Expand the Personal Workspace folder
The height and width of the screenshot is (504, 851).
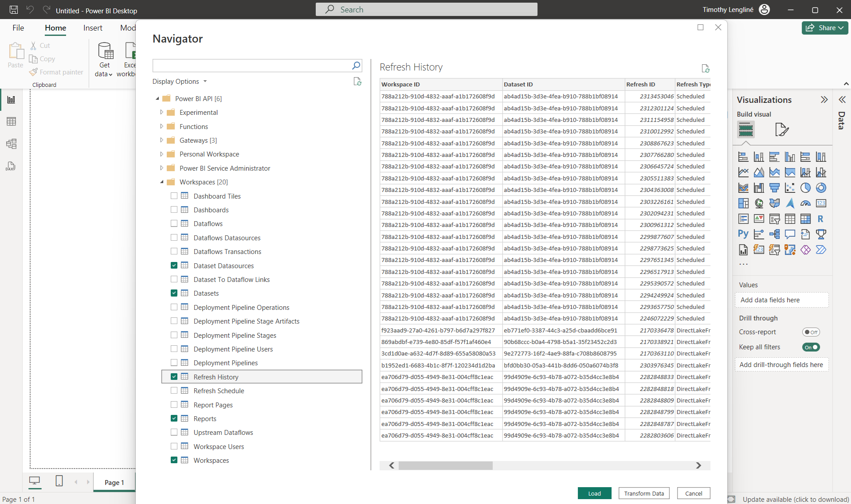pos(161,154)
